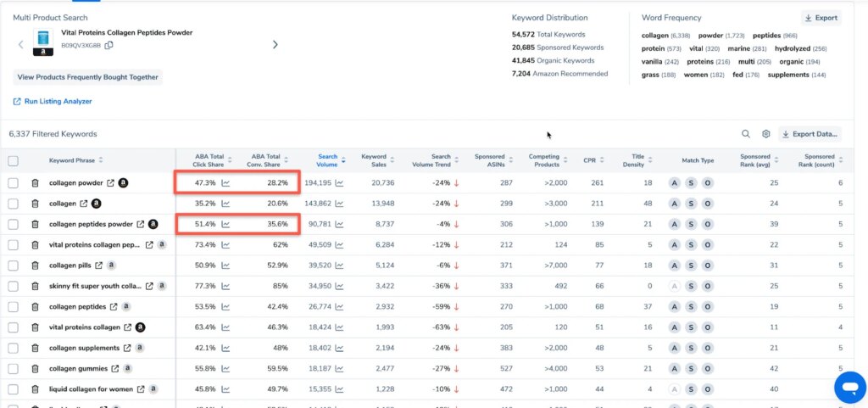Show search volume chart for 194,195
This screenshot has height=408, width=868.
(x=339, y=182)
